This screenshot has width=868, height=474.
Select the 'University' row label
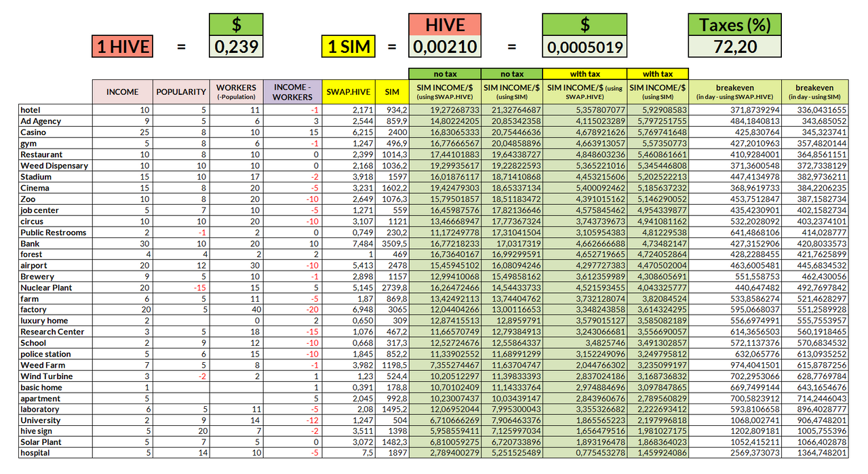[56, 420]
